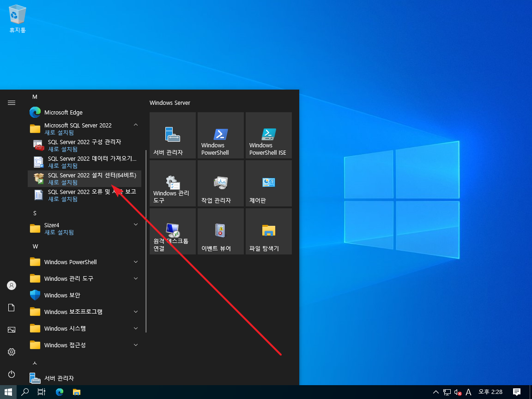Open Task View on the taskbar
The height and width of the screenshot is (399, 532).
pyautogui.click(x=42, y=392)
